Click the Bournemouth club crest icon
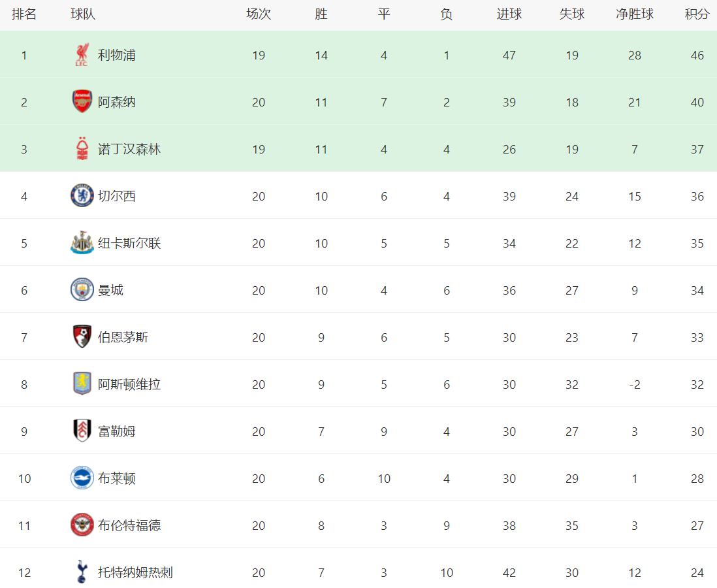This screenshot has height=588, width=717. (82, 337)
